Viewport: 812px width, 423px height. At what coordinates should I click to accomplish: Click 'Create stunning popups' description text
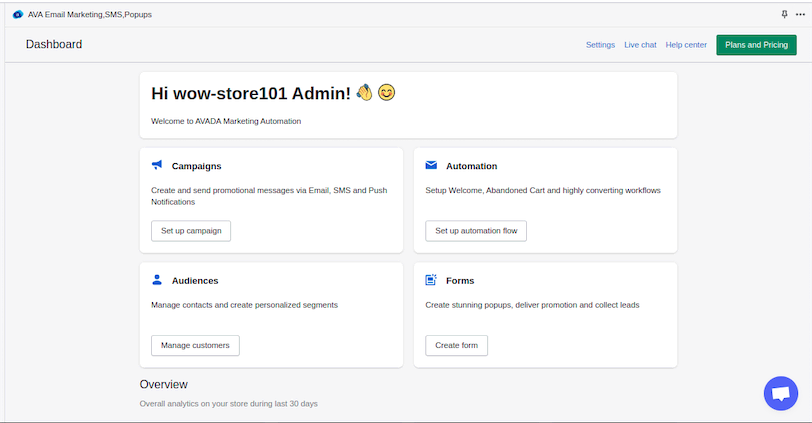click(532, 305)
